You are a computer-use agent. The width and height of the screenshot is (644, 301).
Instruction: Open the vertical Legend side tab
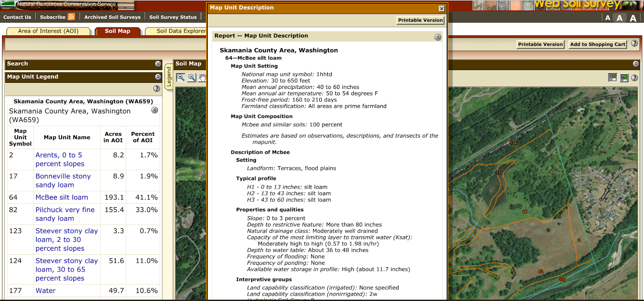(x=169, y=77)
